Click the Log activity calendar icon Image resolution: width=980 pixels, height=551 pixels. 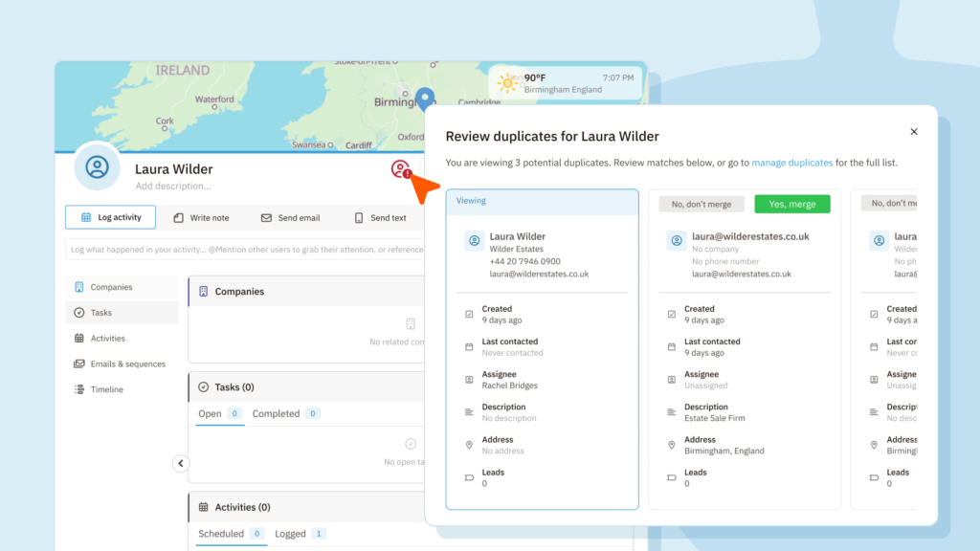coord(86,217)
